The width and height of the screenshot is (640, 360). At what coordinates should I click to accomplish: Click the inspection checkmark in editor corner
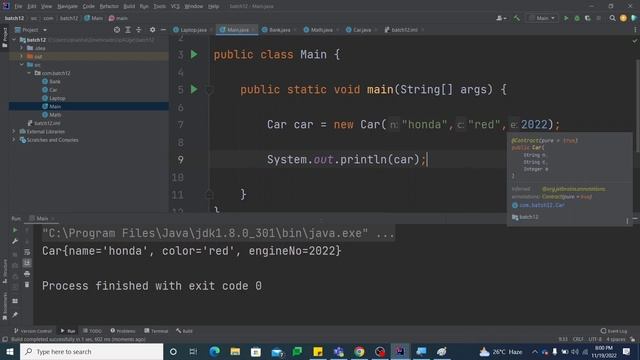pyautogui.click(x=635, y=41)
